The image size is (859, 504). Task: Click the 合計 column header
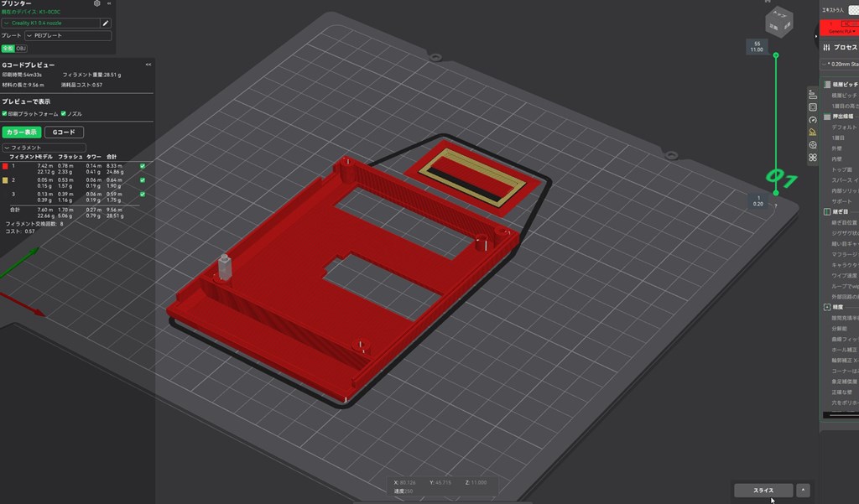[x=112, y=157]
